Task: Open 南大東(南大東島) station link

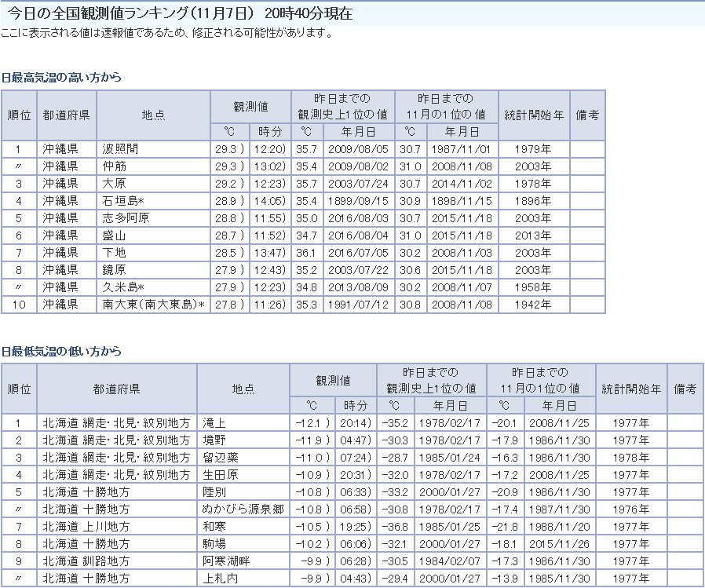Action: 153,305
